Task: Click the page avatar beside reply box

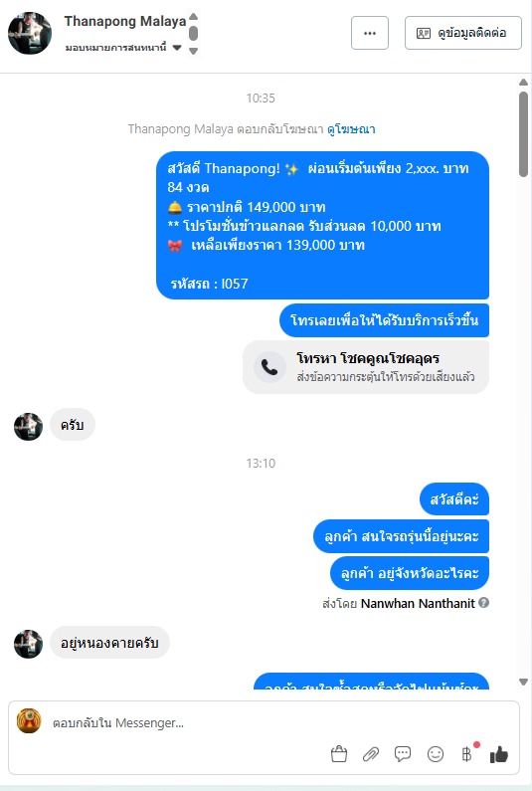Action: tap(29, 721)
